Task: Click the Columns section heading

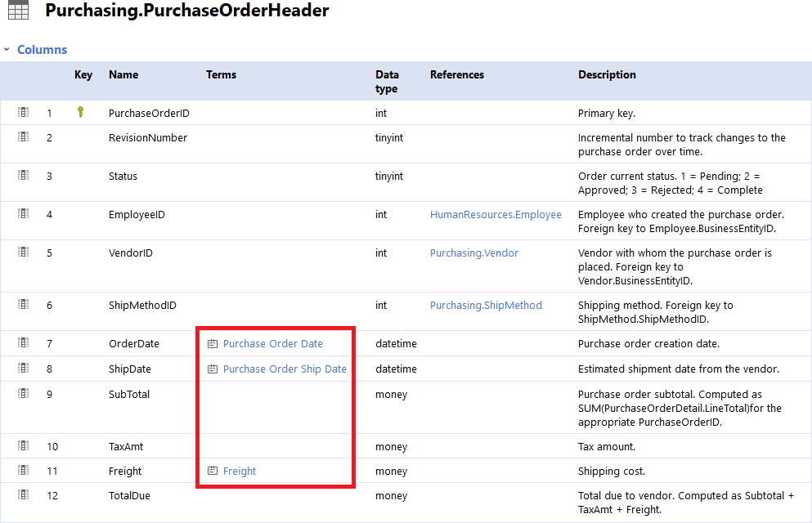Action: 42,50
